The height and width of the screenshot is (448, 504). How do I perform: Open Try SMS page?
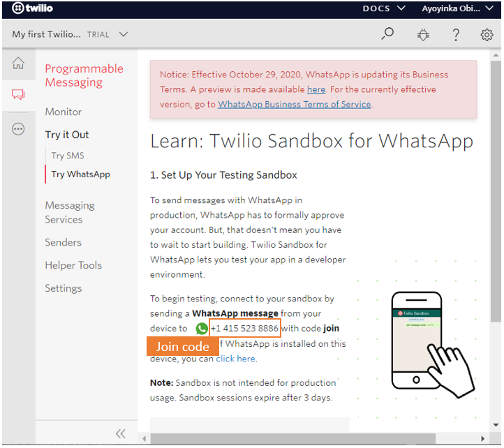click(68, 156)
